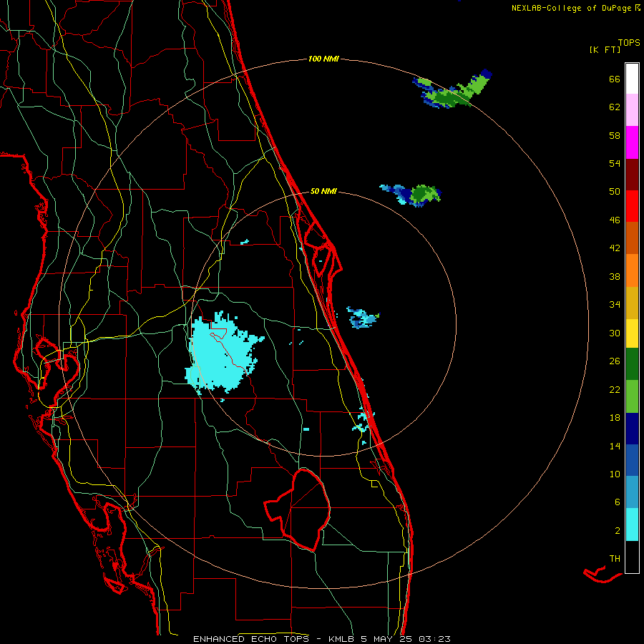Click the 5 MAY 25 date text
644x644 pixels.
(x=388, y=639)
